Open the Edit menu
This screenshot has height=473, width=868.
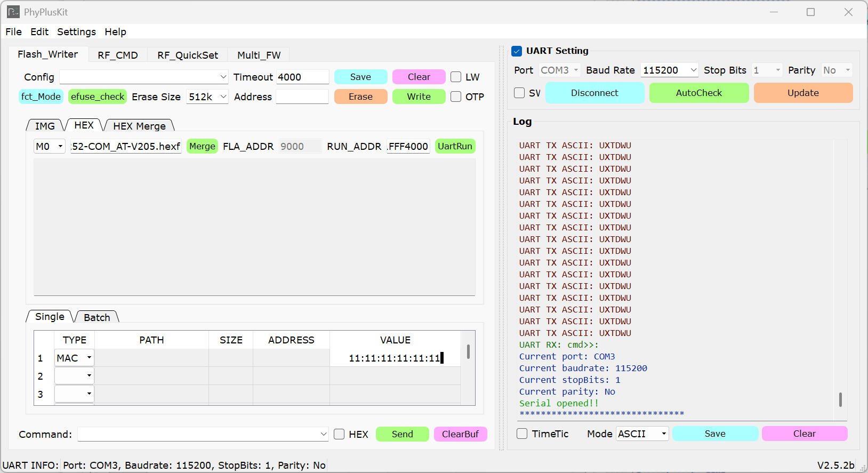(x=39, y=32)
